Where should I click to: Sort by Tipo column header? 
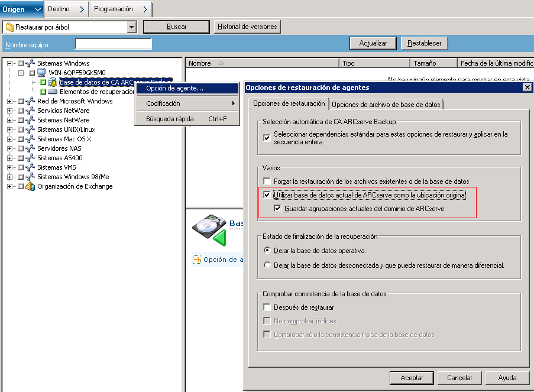pos(374,63)
